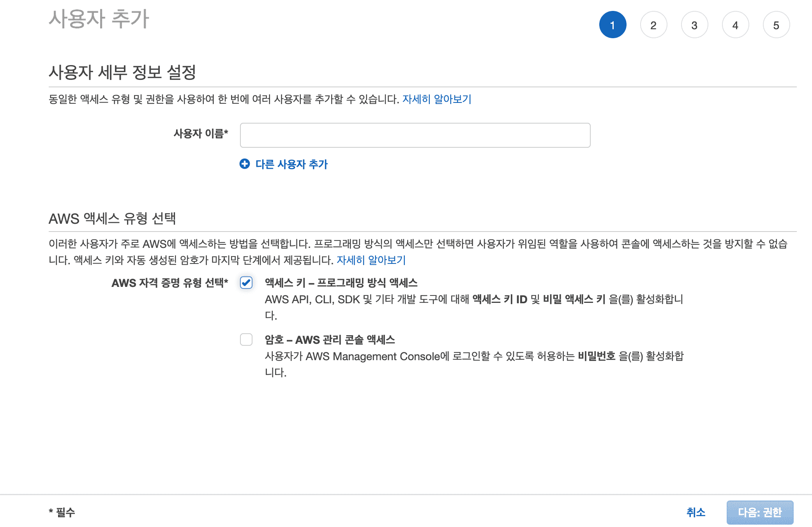The image size is (812, 527).
Task: Enable 암호 AWS 관리 콘솔 액세스 checkbox
Action: click(246, 340)
